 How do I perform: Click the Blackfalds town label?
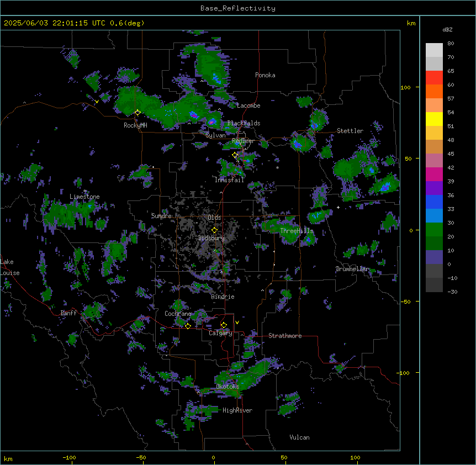tap(244, 123)
